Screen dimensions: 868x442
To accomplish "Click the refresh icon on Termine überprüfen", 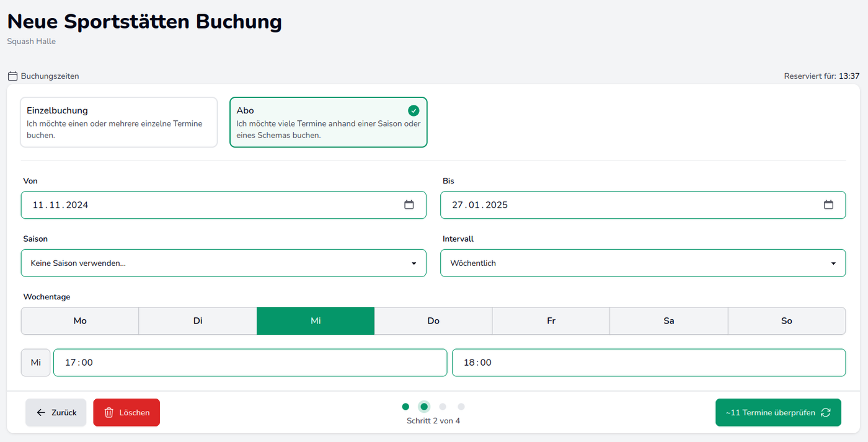I will click(825, 412).
